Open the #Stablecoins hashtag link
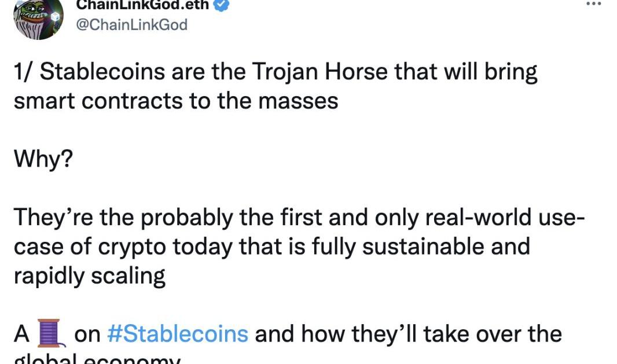This screenshot has width=617, height=364. pyautogui.click(x=178, y=334)
